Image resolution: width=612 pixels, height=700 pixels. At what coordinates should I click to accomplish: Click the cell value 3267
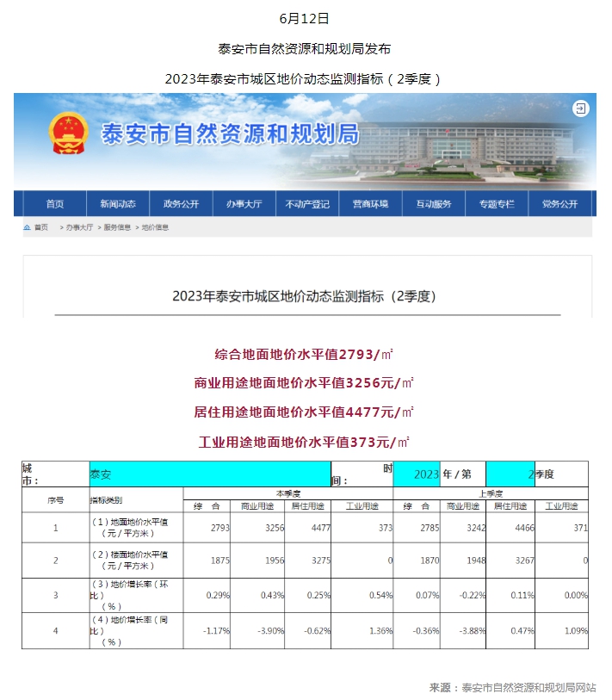coord(524,561)
